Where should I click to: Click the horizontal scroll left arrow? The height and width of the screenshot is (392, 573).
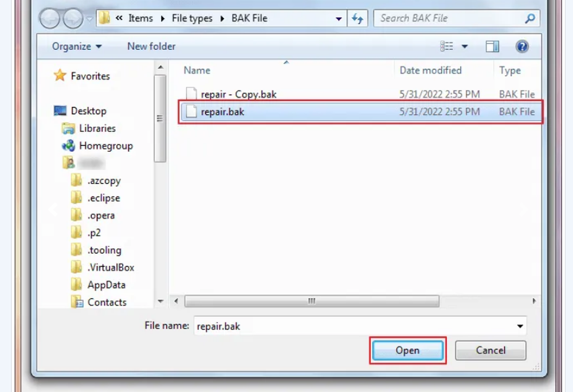[x=176, y=301]
